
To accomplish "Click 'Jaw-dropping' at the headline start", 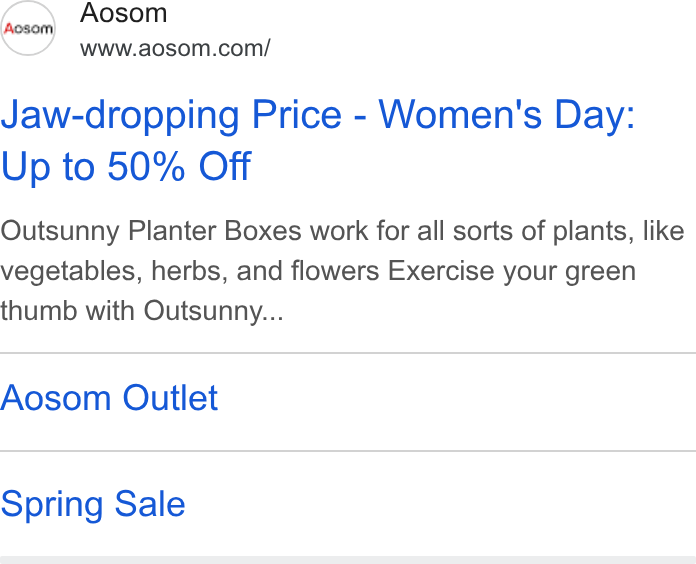I will pos(120,115).
